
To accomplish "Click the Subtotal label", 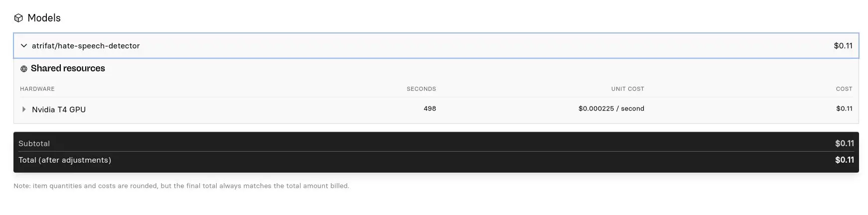I will pos(34,143).
